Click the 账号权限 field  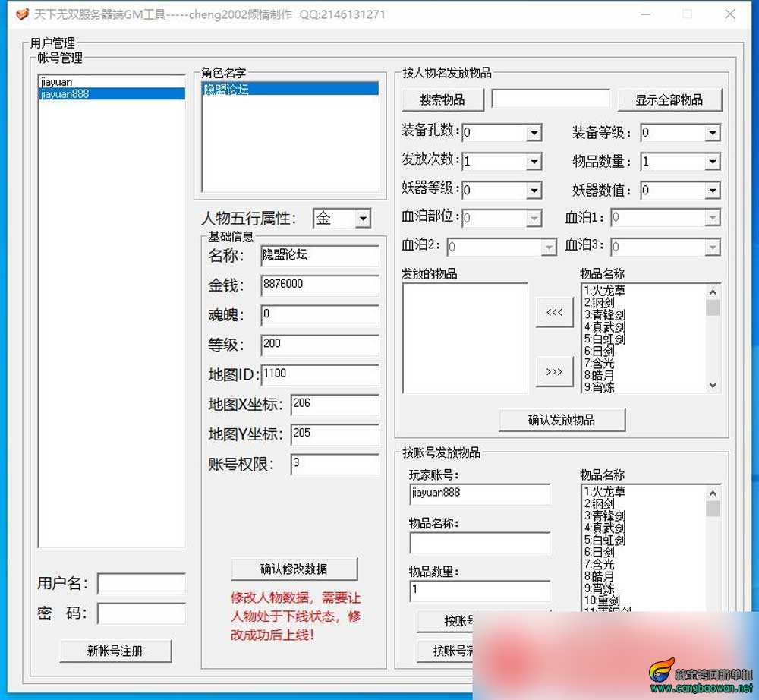tap(335, 464)
